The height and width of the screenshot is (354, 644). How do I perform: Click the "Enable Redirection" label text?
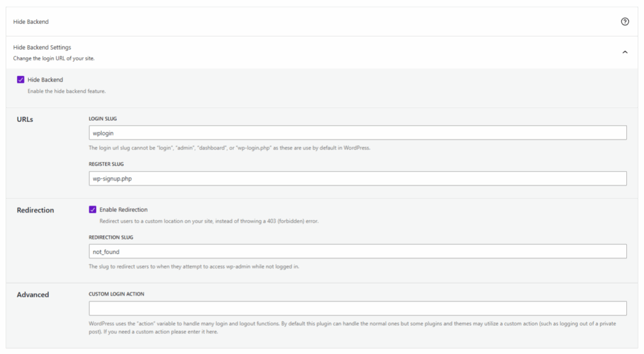point(123,209)
